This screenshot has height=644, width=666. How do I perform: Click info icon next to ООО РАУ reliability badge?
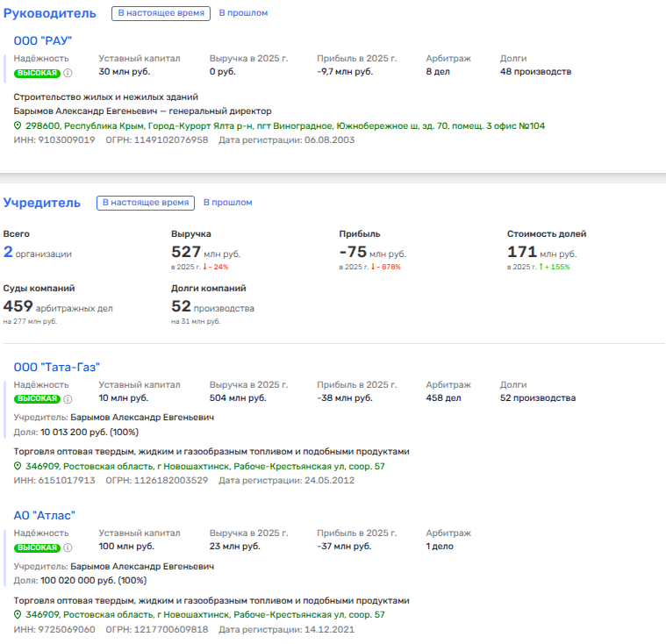coord(68,73)
